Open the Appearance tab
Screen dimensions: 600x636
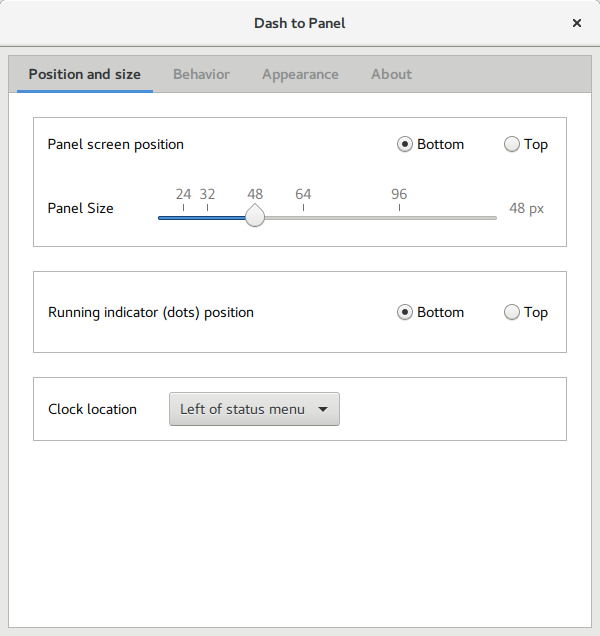click(x=300, y=74)
